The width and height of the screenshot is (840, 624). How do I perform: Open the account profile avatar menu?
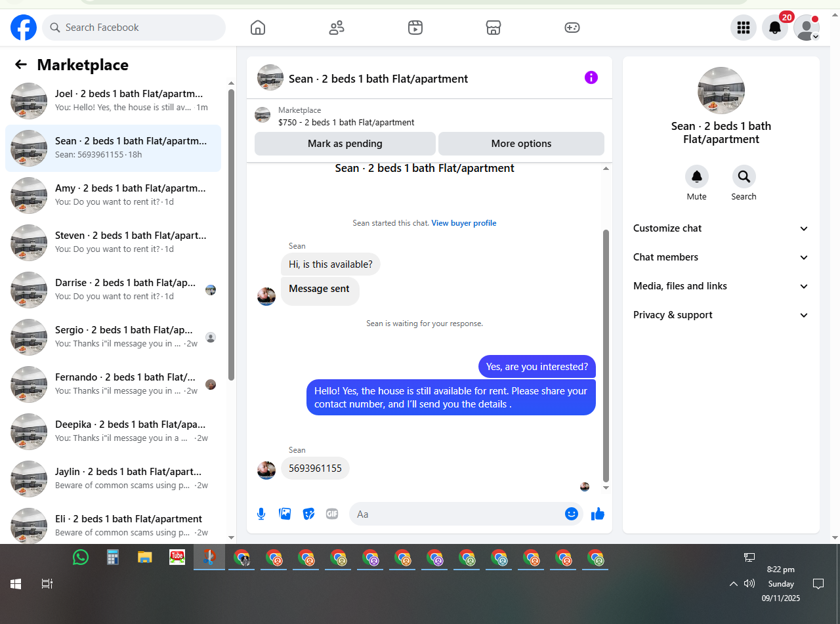pyautogui.click(x=807, y=28)
